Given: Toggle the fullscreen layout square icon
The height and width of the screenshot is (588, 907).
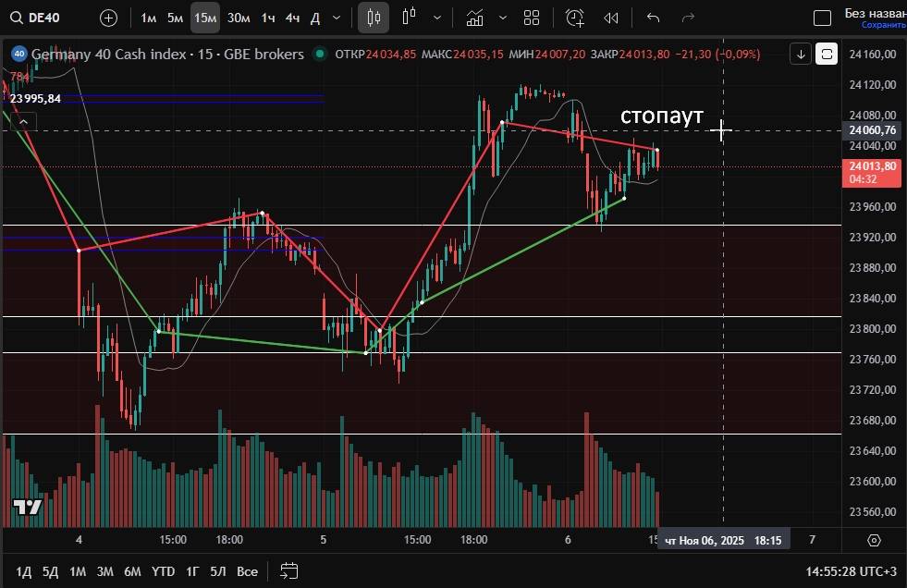Looking at the screenshot, I should (x=821, y=18).
